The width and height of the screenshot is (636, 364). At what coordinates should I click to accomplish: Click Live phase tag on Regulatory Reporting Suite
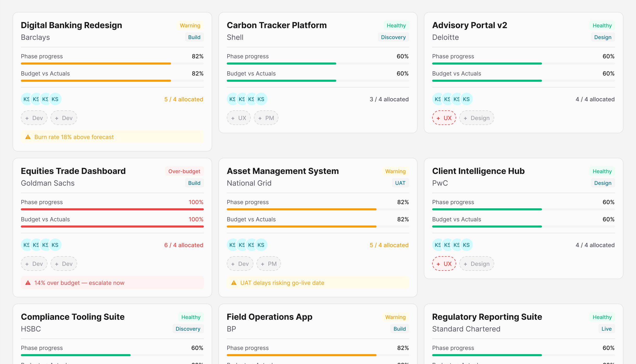tap(606, 329)
